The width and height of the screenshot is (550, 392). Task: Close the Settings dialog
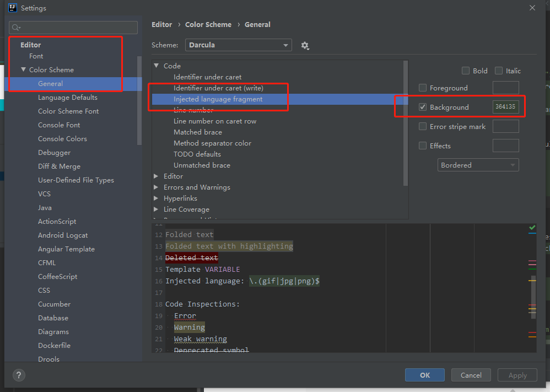[532, 8]
